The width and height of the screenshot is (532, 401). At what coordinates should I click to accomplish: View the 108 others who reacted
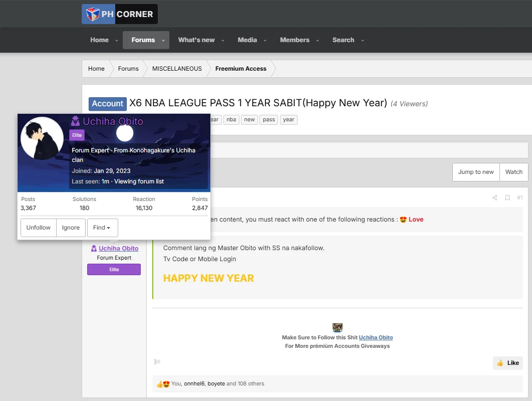pos(251,383)
